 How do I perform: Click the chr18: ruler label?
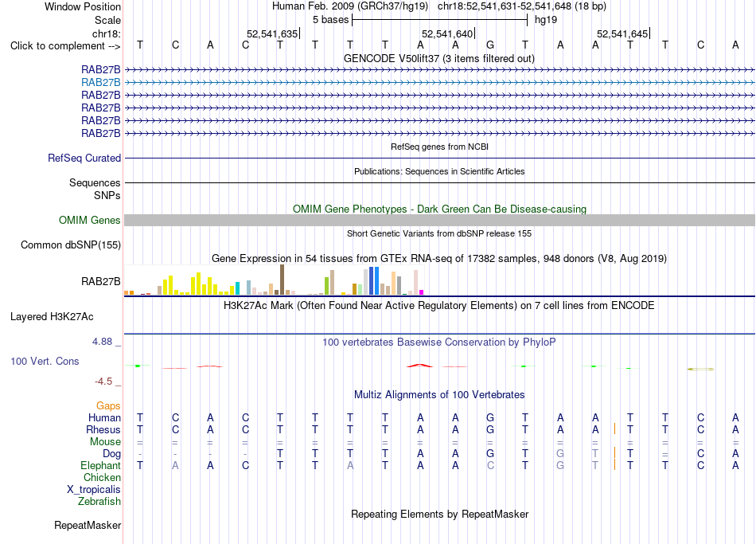point(106,33)
